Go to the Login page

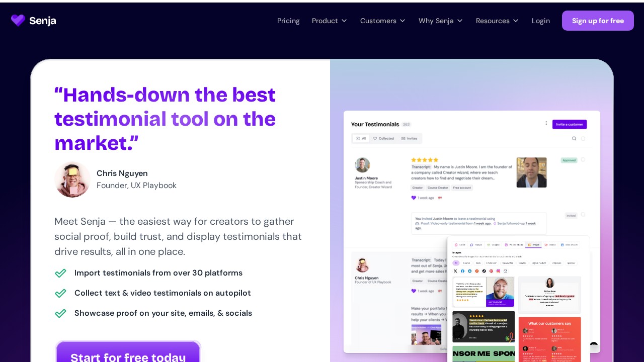[x=541, y=21]
